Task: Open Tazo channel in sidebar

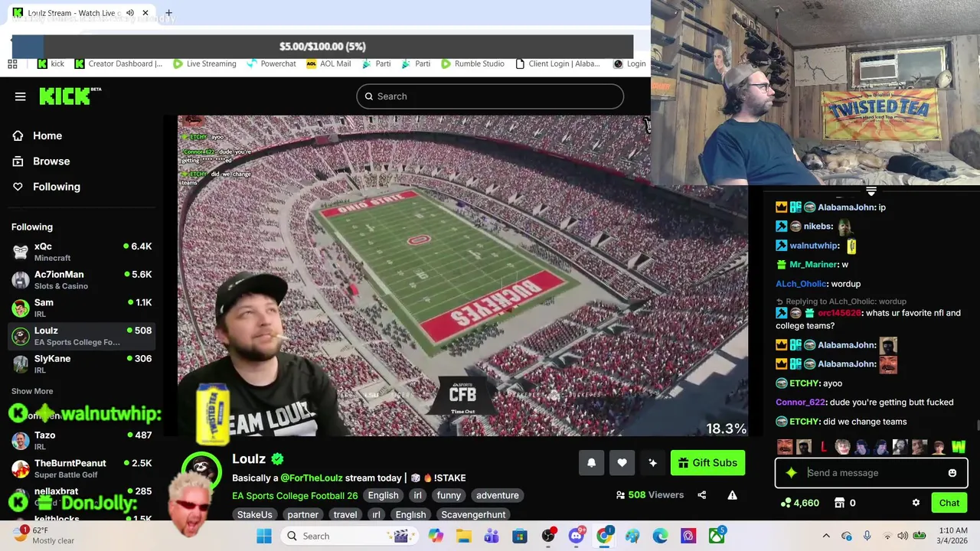Action: pos(81,440)
